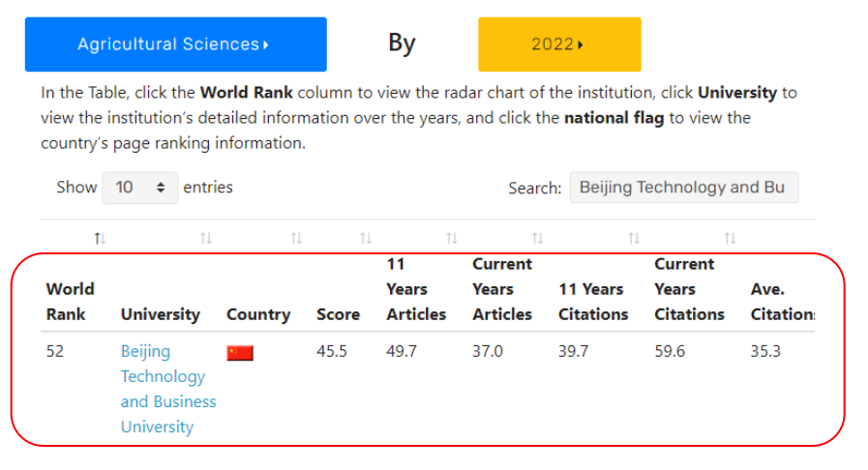Click the sort arrows above Score column

click(x=366, y=238)
